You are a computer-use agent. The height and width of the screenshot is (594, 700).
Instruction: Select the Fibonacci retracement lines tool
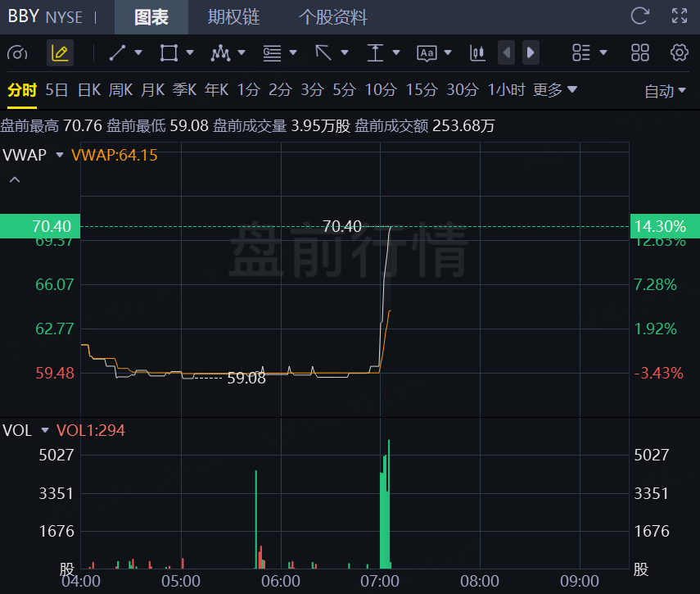[x=272, y=53]
